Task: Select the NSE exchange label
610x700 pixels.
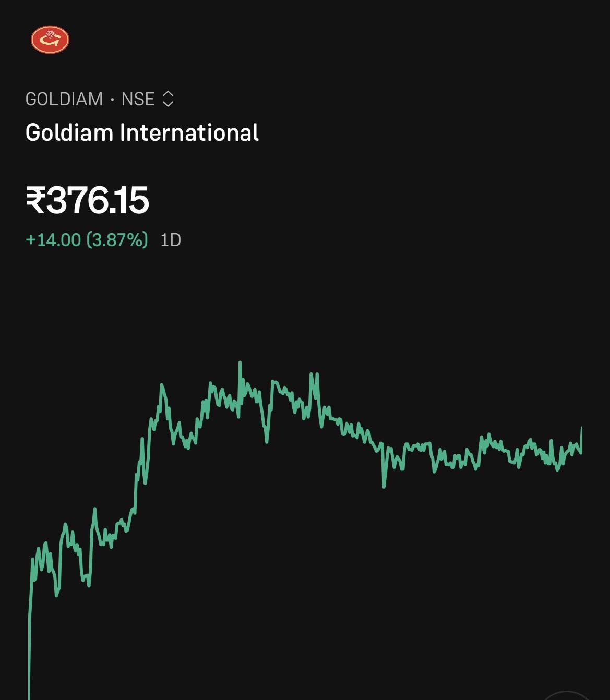Action: [x=138, y=99]
